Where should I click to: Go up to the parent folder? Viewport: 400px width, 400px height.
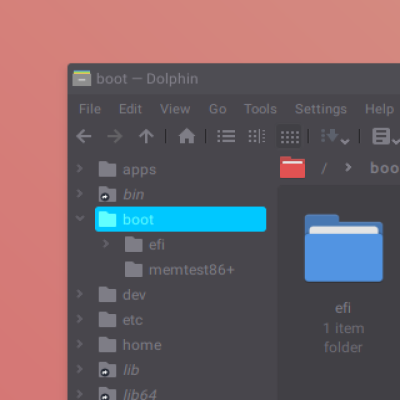(x=146, y=136)
